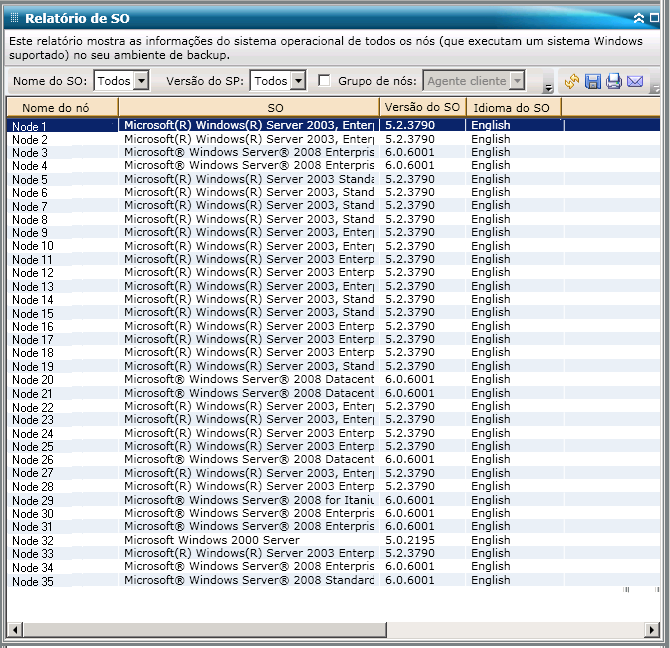Select the Node 17 row
670x648 pixels.
[x=333, y=339]
